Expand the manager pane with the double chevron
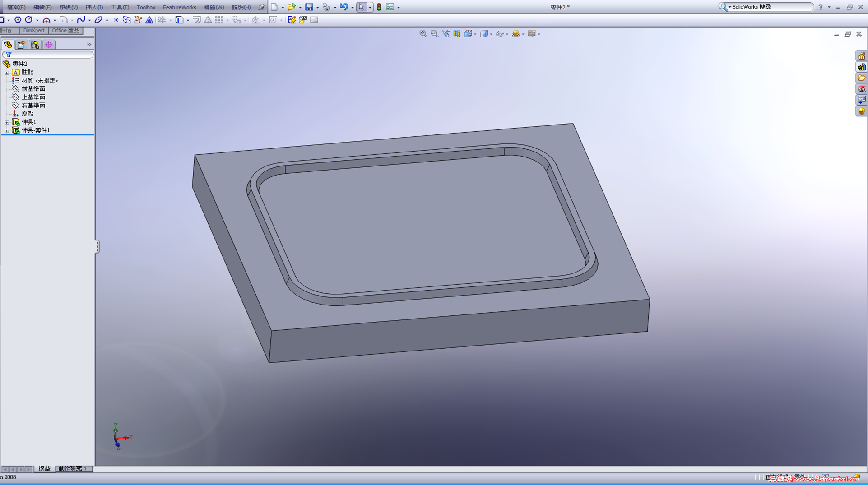The height and width of the screenshot is (485, 868). (x=89, y=44)
